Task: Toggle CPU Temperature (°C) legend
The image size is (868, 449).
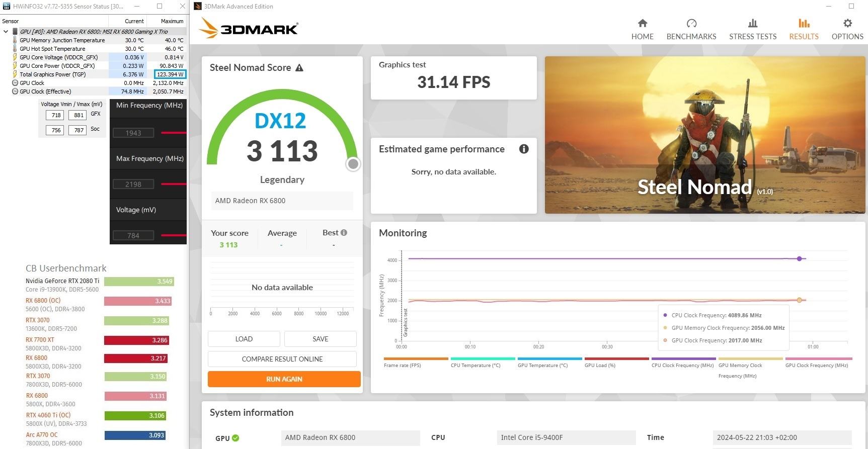Action: coord(483,362)
